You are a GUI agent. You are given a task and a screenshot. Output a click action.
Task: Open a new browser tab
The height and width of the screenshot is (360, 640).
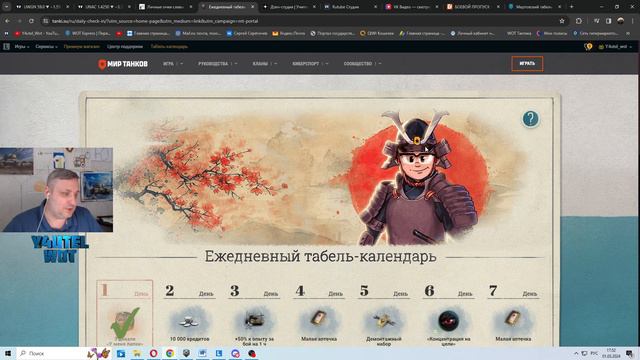571,7
